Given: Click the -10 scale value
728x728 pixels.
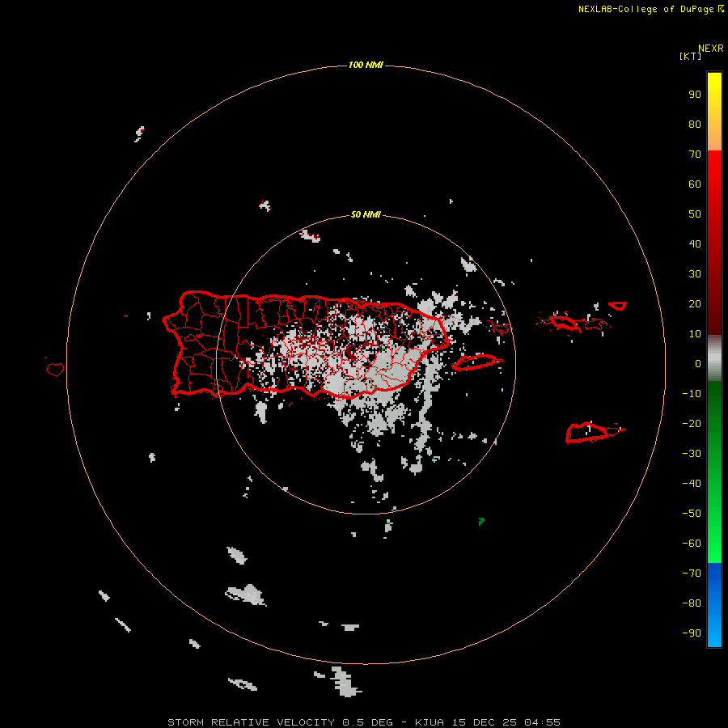Looking at the screenshot, I should pyautogui.click(x=692, y=394).
